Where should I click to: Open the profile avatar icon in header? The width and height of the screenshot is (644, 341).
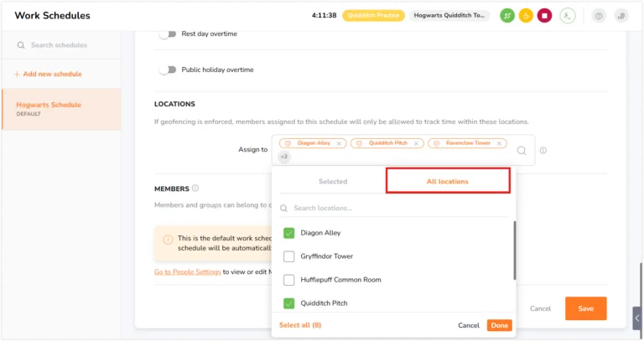567,16
